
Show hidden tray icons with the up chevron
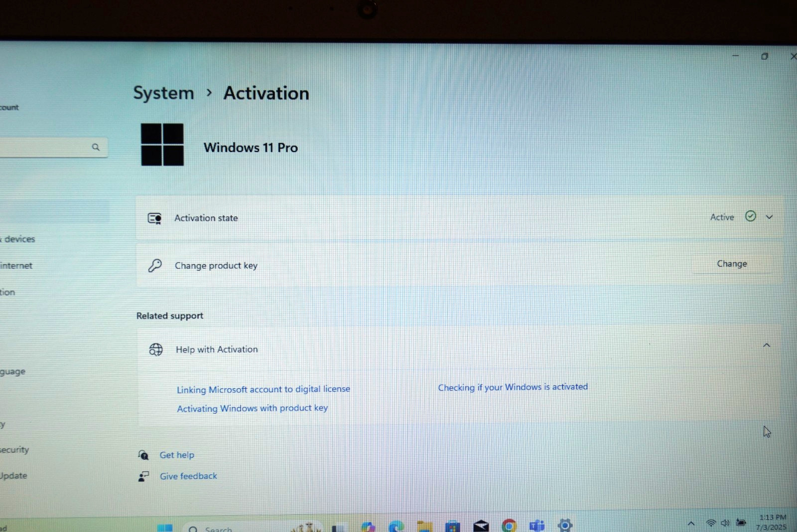coord(691,524)
